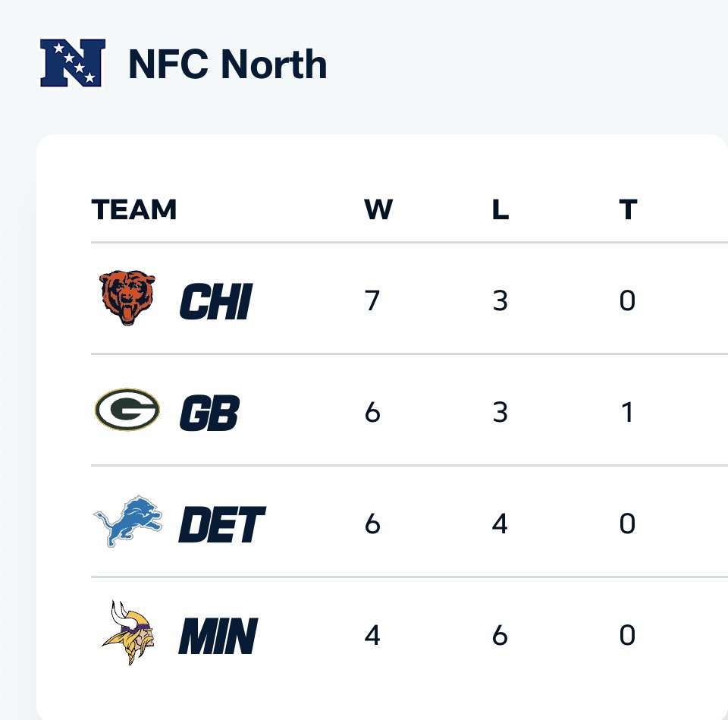
Task: Sort standings by L column header
Action: click(500, 209)
